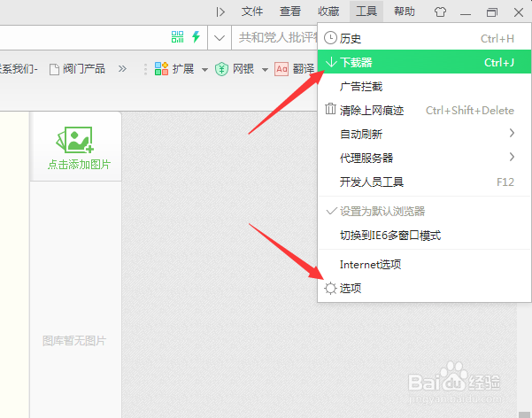Click the page icon of 阀门产品 bookmark
The width and height of the screenshot is (532, 418).
click(x=54, y=69)
